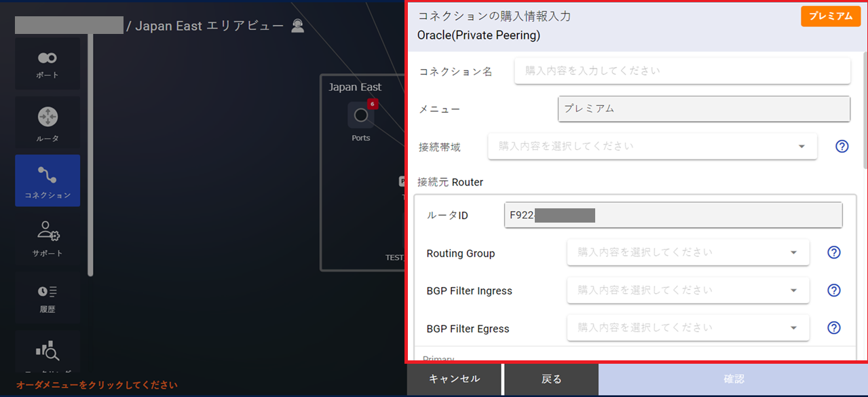Screen dimensions: 868x397
Task: Open help for the 接続帯域 field
Action: tap(842, 146)
